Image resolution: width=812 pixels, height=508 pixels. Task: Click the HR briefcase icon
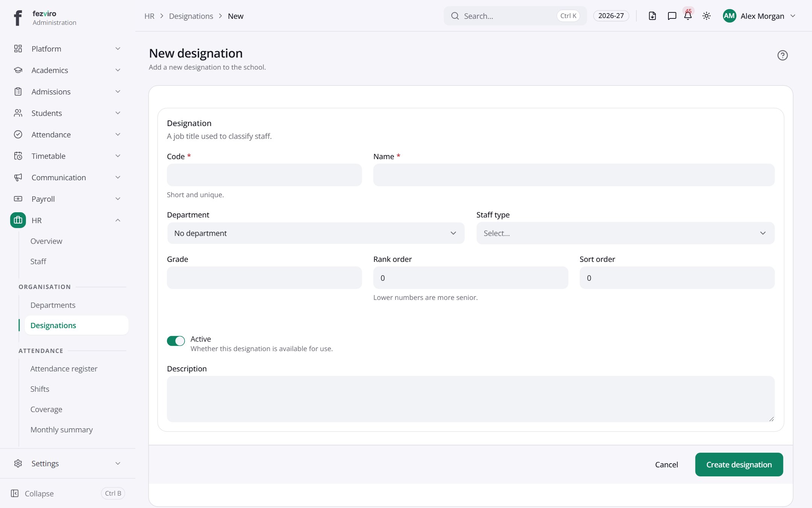(x=18, y=220)
